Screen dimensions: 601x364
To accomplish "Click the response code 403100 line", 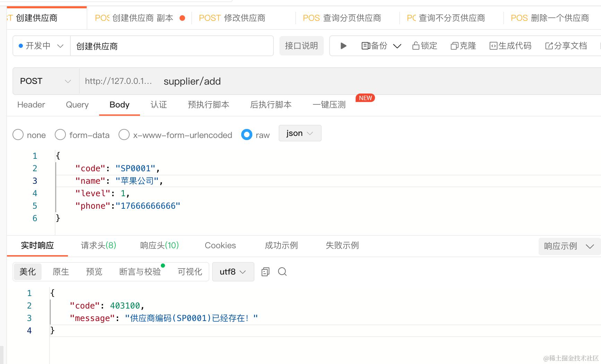I will click(x=107, y=306).
